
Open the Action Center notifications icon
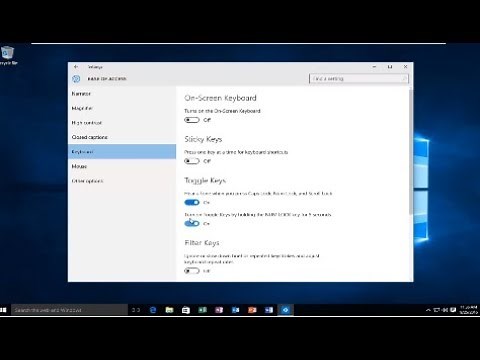tap(453, 310)
